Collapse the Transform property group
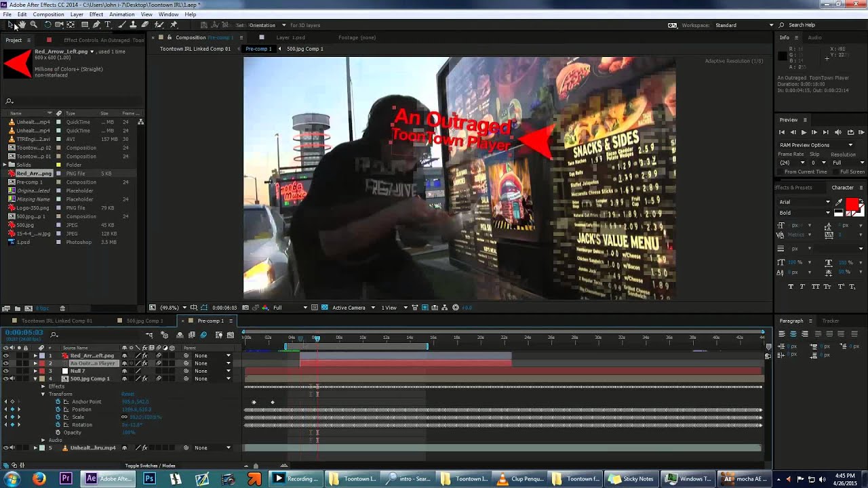 43,394
